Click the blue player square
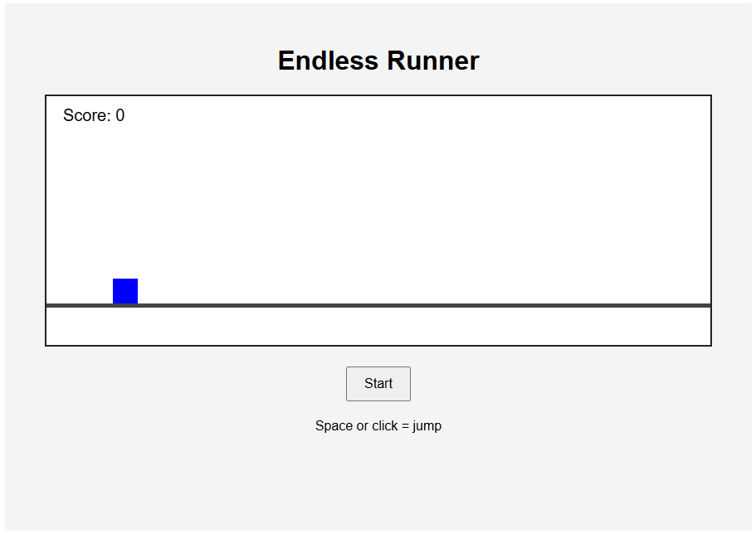This screenshot has height=534, width=756. (x=125, y=291)
